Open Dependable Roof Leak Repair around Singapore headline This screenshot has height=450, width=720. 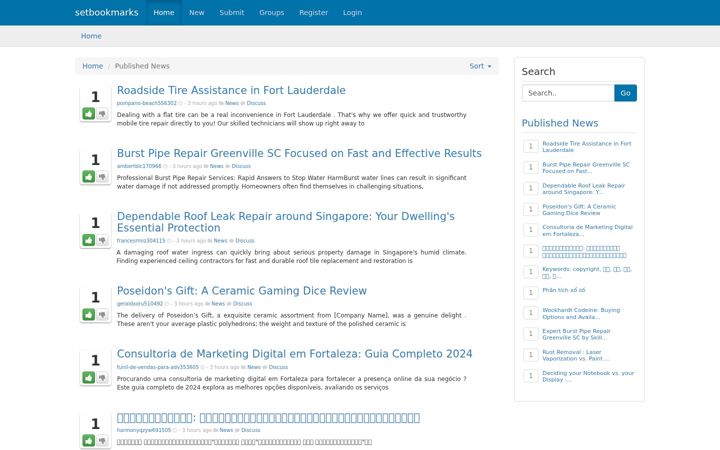[286, 222]
